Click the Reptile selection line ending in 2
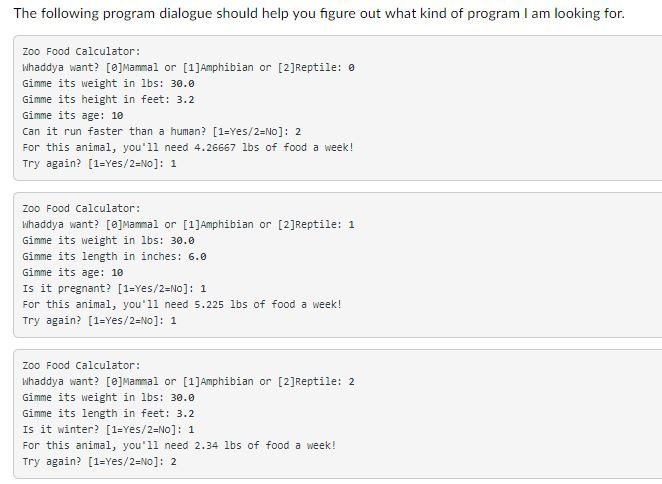 [x=188, y=382]
